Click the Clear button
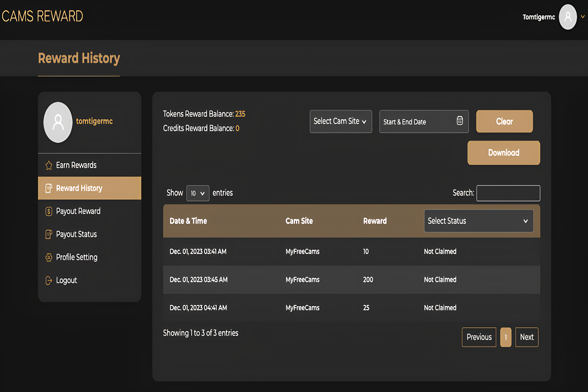This screenshot has height=392, width=588. 504,121
